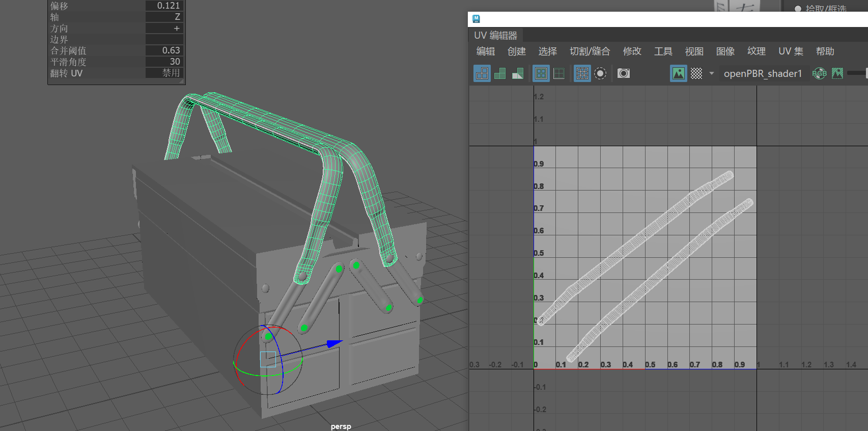Open the 视图 menu

coord(694,51)
